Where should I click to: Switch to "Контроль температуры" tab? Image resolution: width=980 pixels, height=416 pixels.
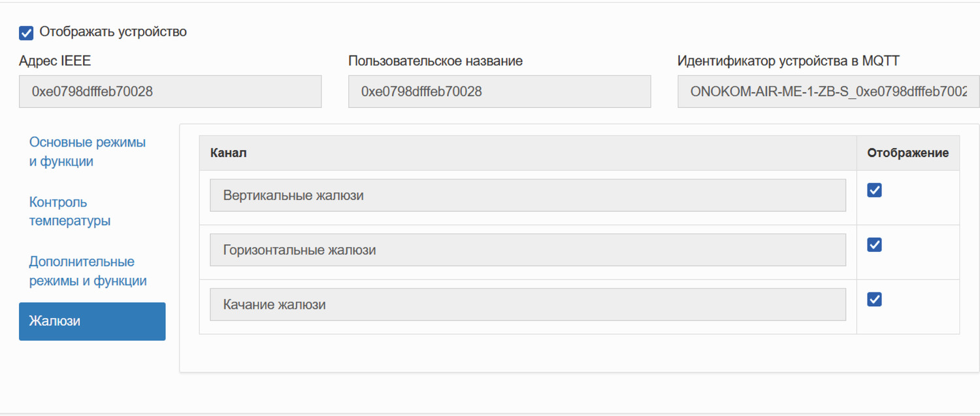pos(70,211)
